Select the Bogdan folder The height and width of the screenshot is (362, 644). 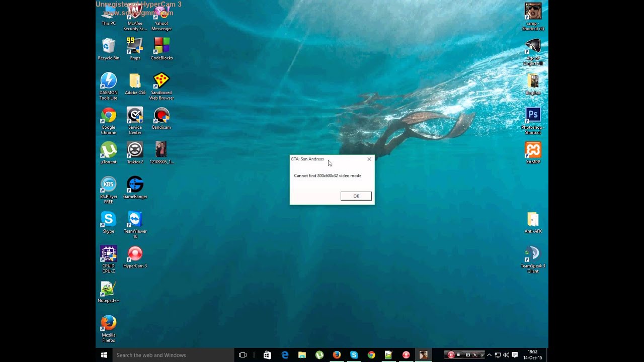[x=533, y=84]
